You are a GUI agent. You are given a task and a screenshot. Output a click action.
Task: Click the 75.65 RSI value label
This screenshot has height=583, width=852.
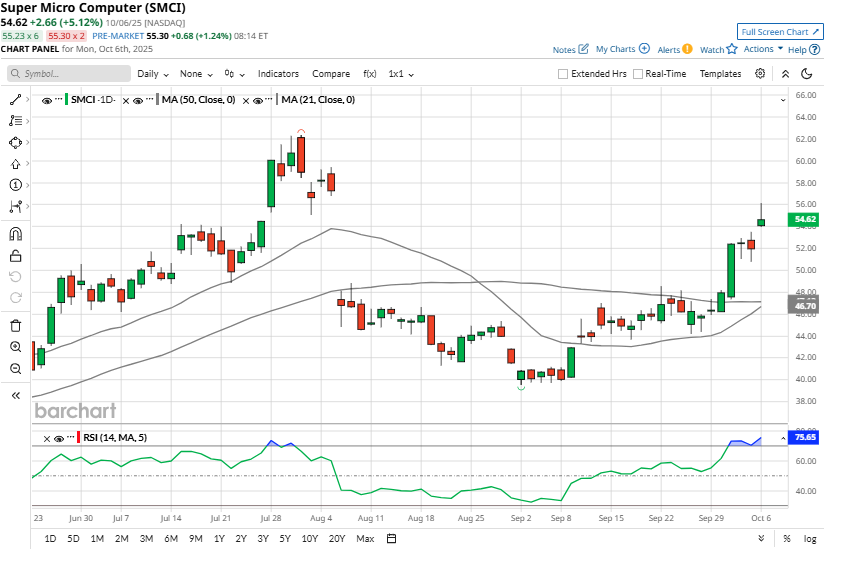[804, 437]
